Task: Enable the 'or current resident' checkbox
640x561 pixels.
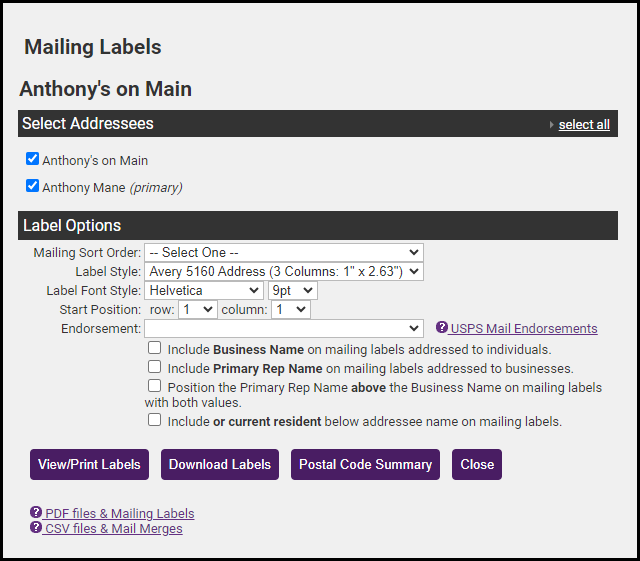Action: (x=155, y=420)
